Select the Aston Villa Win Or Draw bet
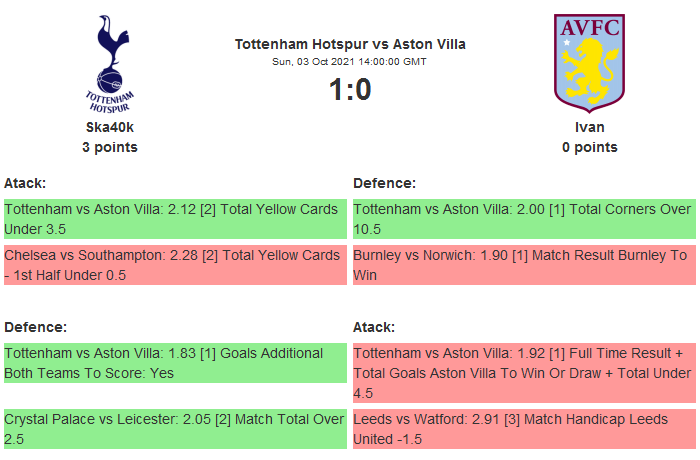 click(x=524, y=373)
